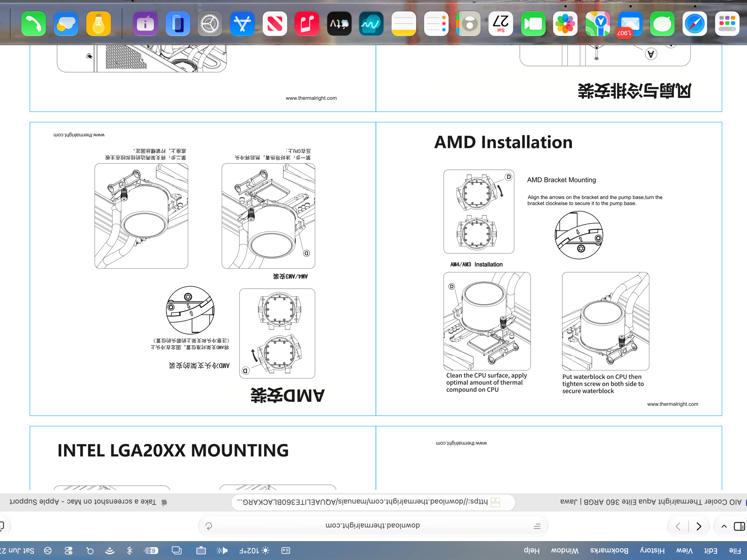Toggle the Safari sidebar
The height and width of the screenshot is (560, 747).
click(x=739, y=526)
